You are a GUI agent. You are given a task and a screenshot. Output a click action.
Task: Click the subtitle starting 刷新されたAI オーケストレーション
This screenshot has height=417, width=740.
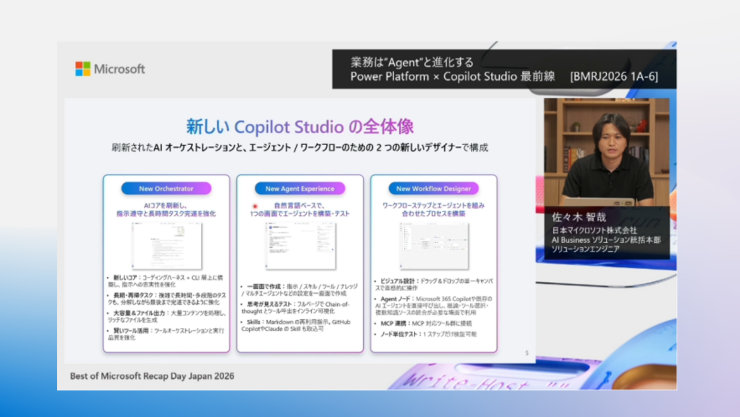(300, 148)
